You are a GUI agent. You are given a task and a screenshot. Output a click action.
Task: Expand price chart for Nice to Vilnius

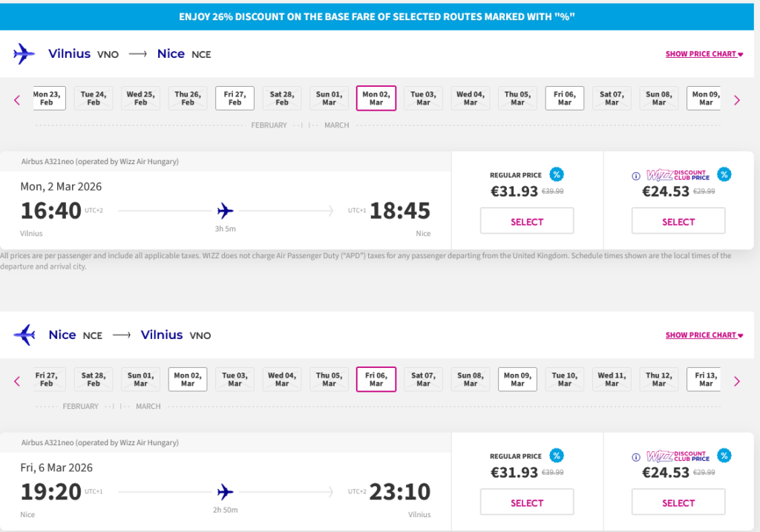(x=704, y=335)
